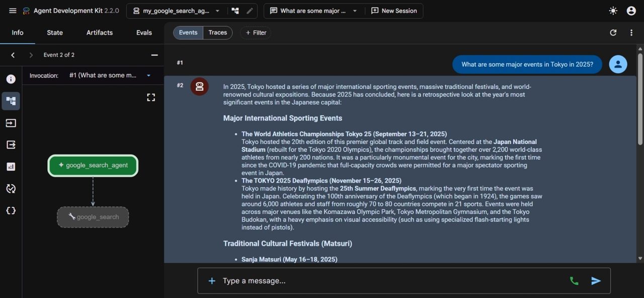Collapse the event panel with minus icon

click(x=154, y=55)
